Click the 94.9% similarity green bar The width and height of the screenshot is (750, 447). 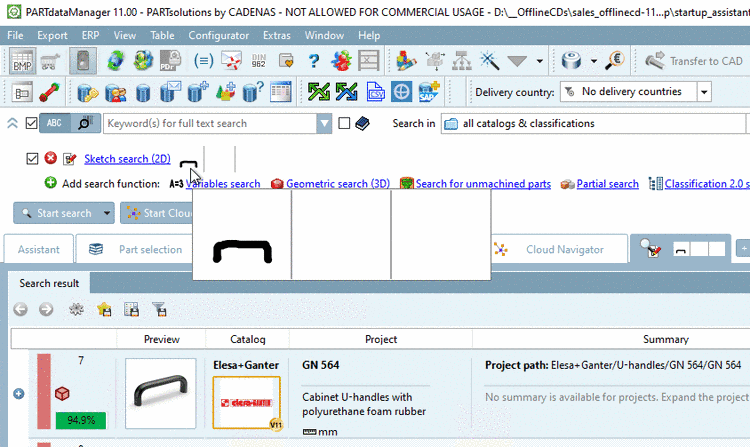coord(81,420)
